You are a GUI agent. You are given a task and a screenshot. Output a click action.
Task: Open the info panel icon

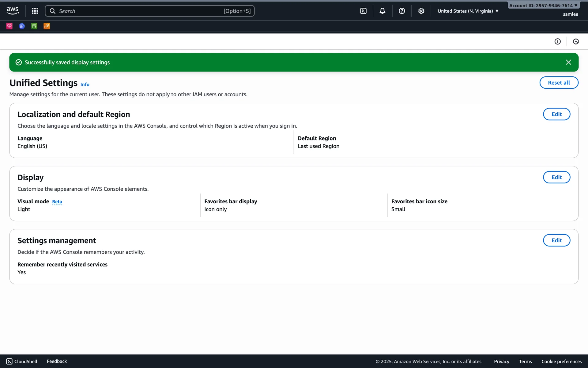click(557, 41)
